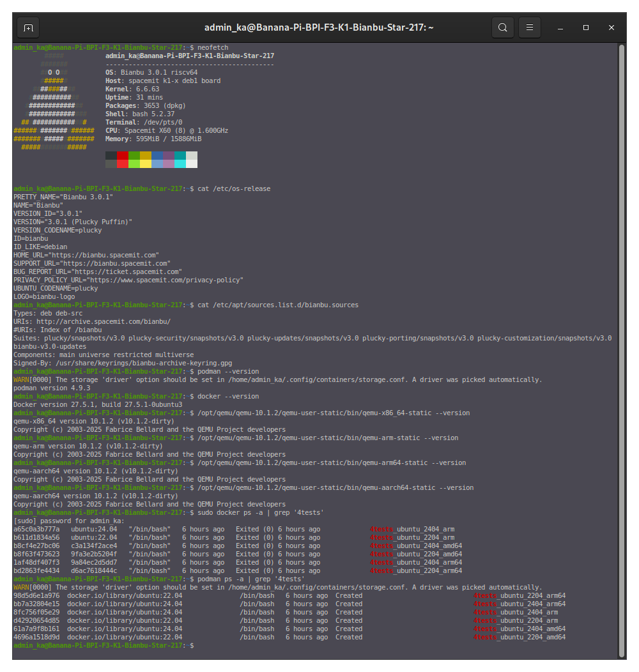
Task: Click the dark red swatch in neofetch palette
Action: pyautogui.click(x=123, y=156)
